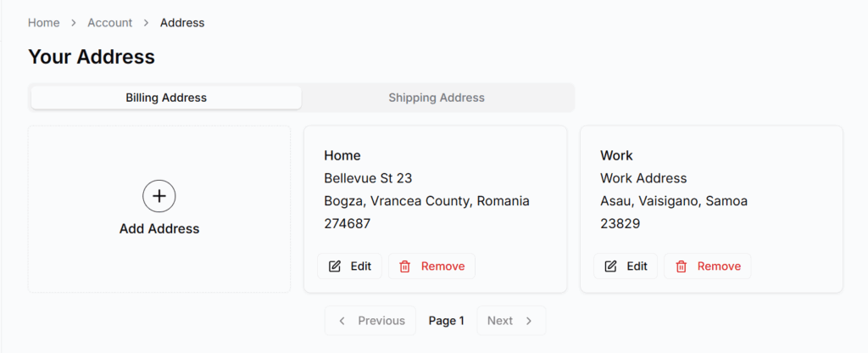868x353 pixels.
Task: Switch to the Billing Address tab
Action: [166, 98]
